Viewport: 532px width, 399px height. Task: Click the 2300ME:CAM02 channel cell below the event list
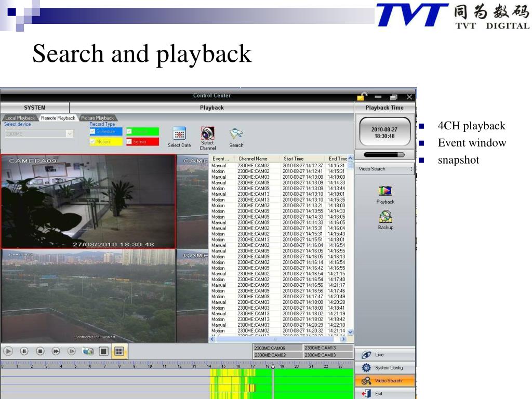(277, 355)
